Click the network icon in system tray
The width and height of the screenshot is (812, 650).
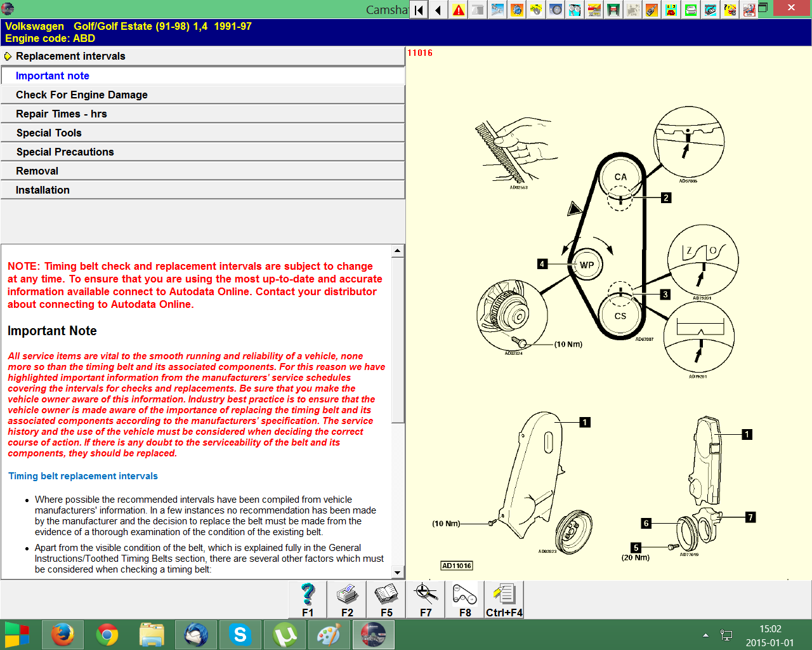pyautogui.click(x=726, y=635)
